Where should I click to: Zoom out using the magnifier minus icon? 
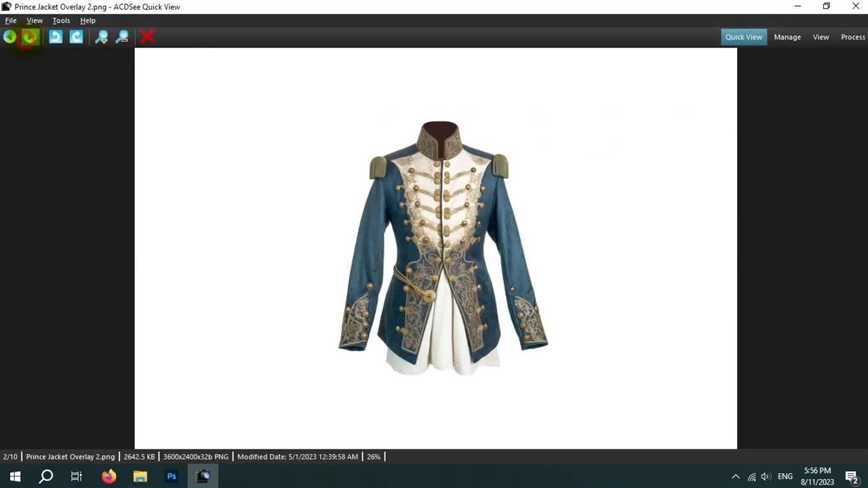tap(122, 37)
